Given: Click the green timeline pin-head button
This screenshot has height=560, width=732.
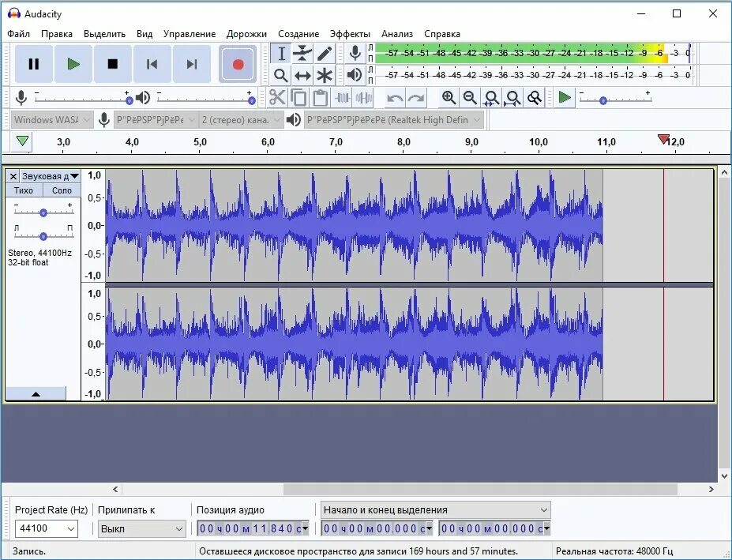Looking at the screenshot, I should [22, 141].
